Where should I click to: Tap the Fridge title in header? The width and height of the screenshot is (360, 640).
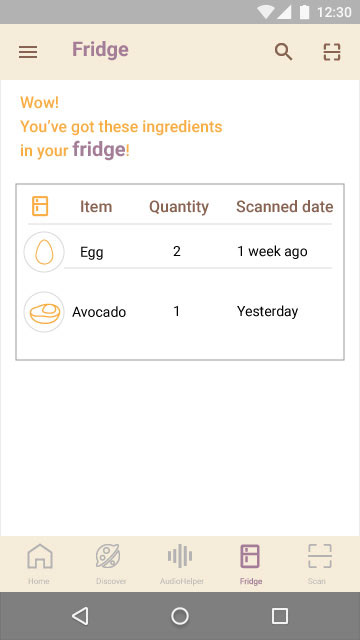[100, 50]
